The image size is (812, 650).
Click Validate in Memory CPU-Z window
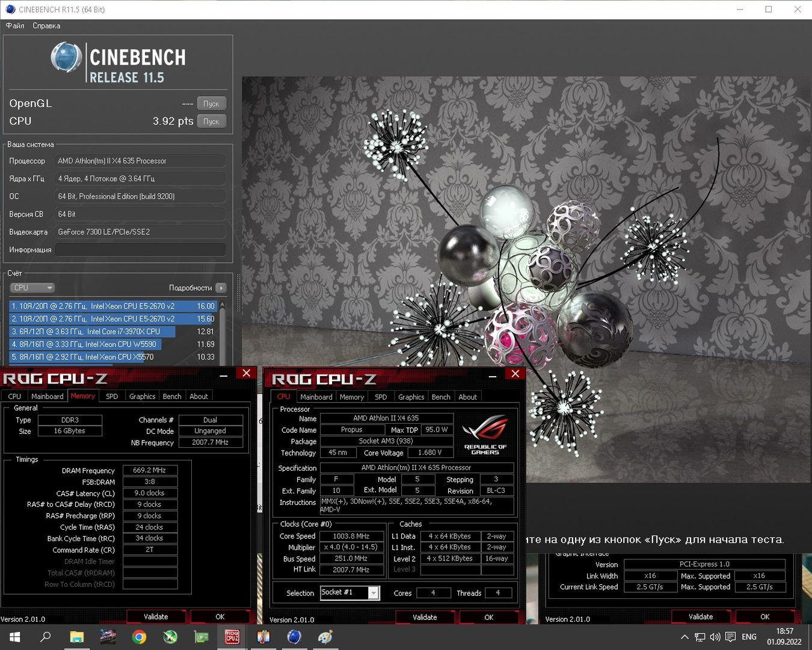tap(156, 617)
